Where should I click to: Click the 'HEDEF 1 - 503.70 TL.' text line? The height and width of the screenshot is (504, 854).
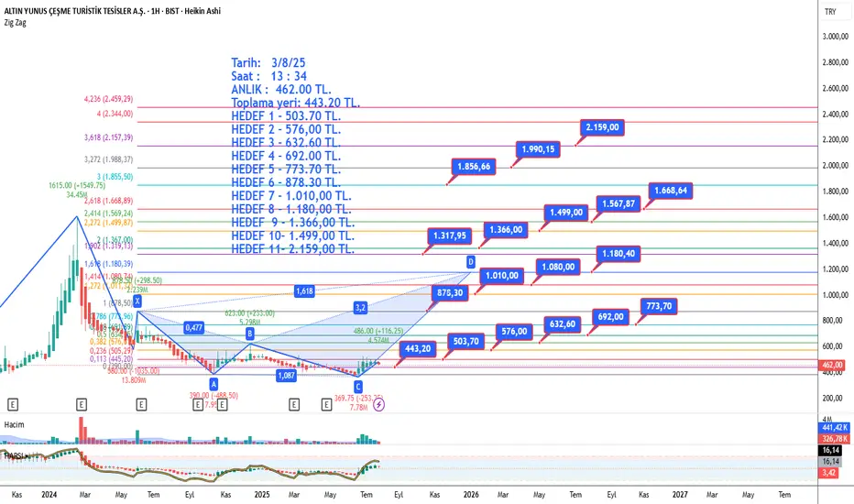coord(286,116)
